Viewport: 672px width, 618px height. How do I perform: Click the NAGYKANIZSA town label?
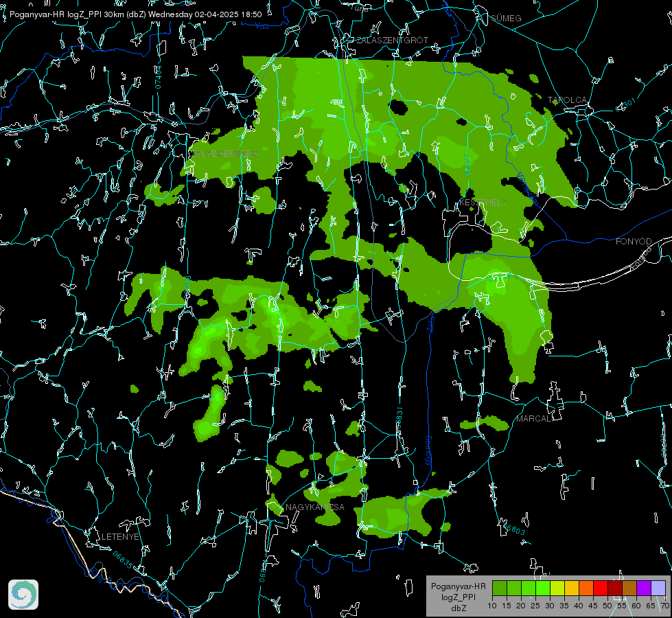[315, 507]
